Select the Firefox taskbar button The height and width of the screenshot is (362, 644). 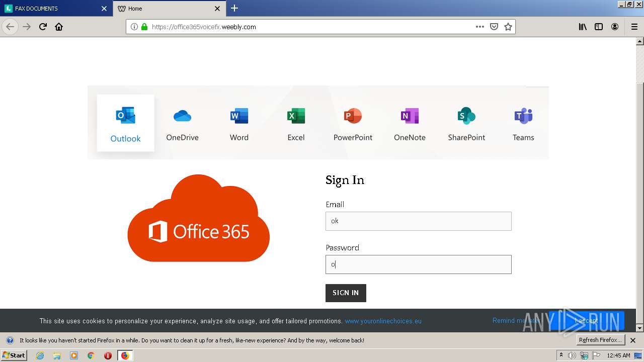point(125,355)
